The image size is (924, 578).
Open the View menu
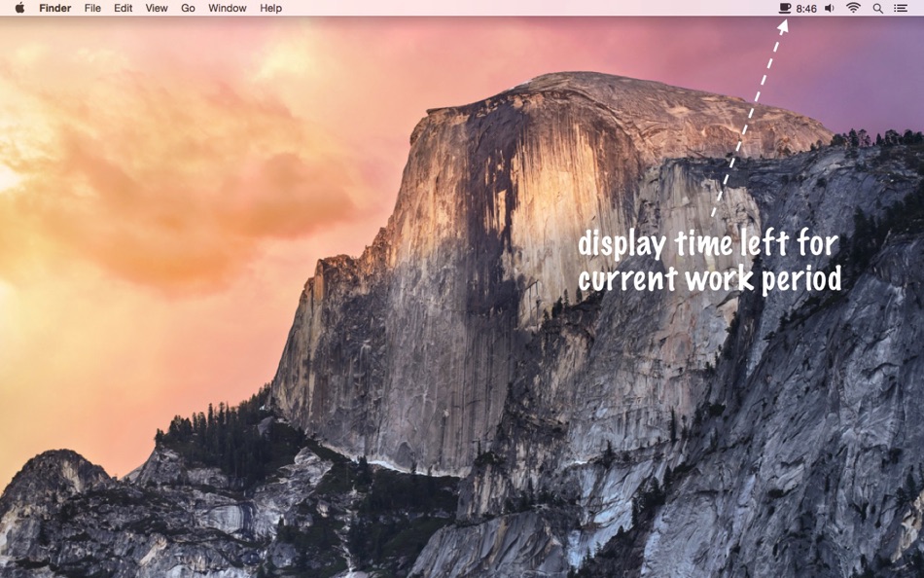(x=157, y=8)
